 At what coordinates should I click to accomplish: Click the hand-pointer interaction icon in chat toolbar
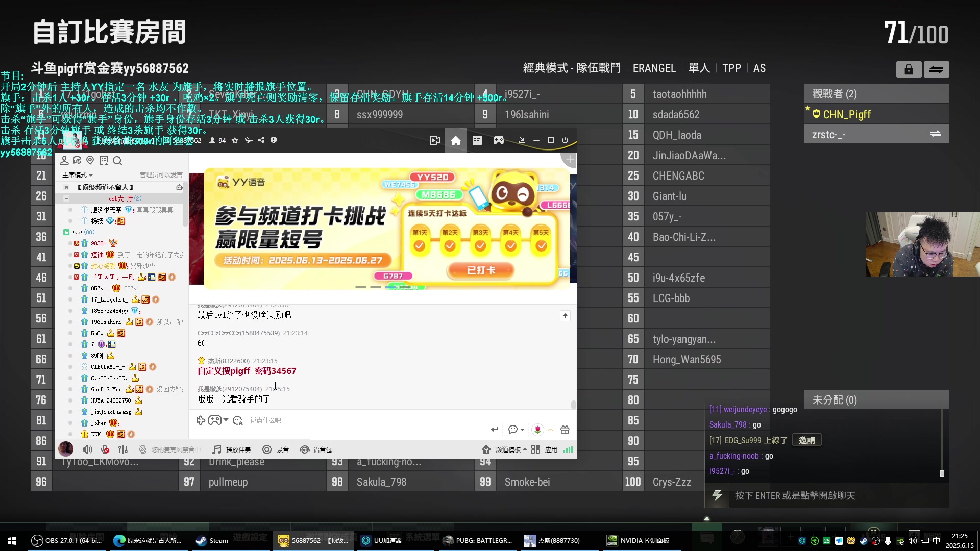(x=201, y=420)
